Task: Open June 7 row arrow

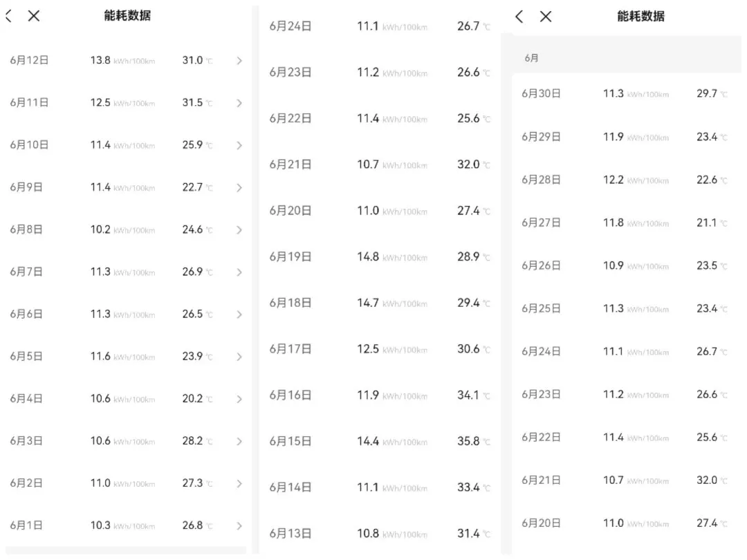Action: (x=239, y=272)
